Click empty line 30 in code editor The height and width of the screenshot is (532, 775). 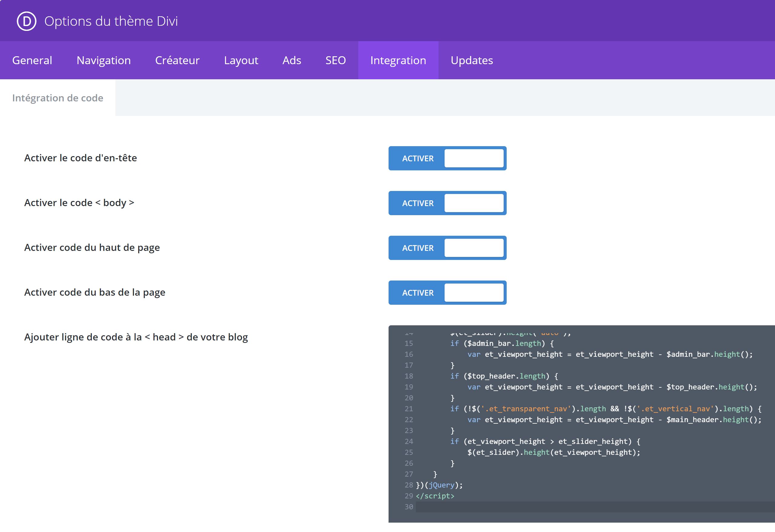coord(567,507)
